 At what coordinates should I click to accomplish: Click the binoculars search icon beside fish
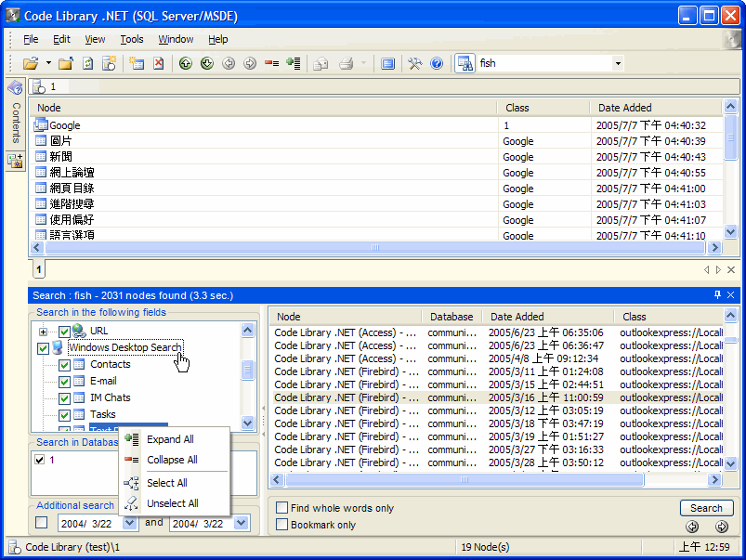[465, 63]
